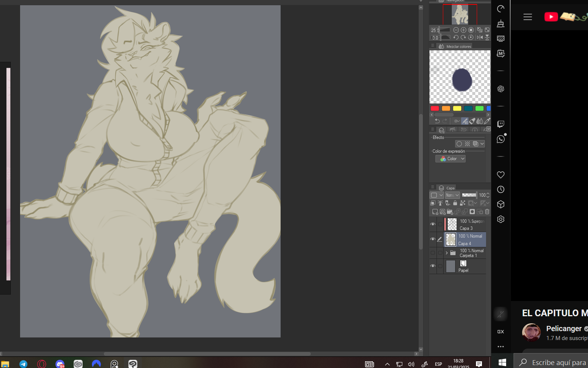The height and width of the screenshot is (368, 588).
Task: Open browser history clock icon in sidebar
Action: pyautogui.click(x=501, y=190)
